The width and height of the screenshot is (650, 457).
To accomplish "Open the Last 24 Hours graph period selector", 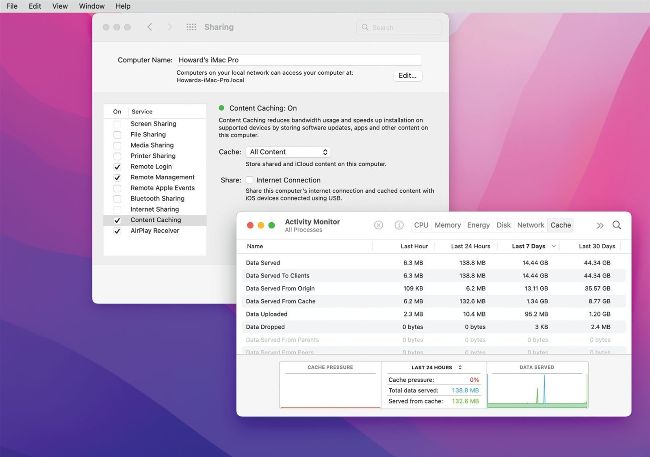I will pyautogui.click(x=435, y=367).
